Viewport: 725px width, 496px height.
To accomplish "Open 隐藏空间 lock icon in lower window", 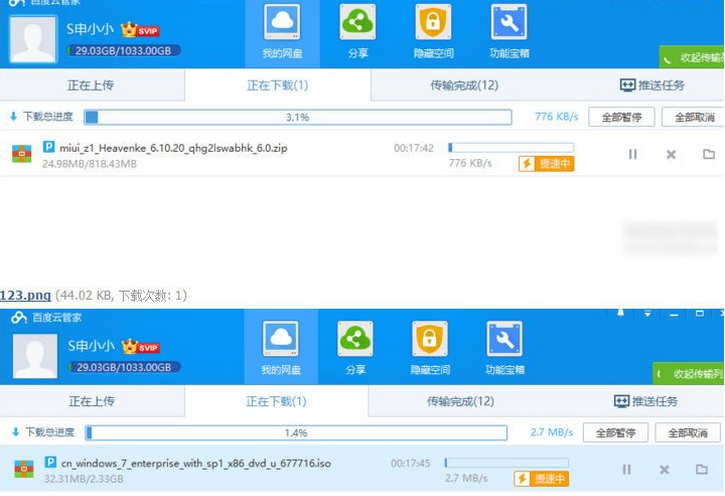I will click(430, 338).
